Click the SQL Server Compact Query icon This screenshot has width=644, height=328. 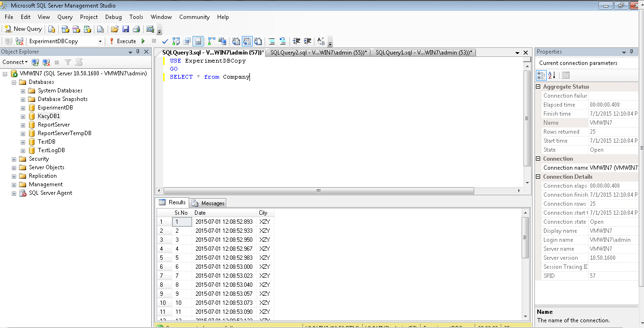point(101,29)
